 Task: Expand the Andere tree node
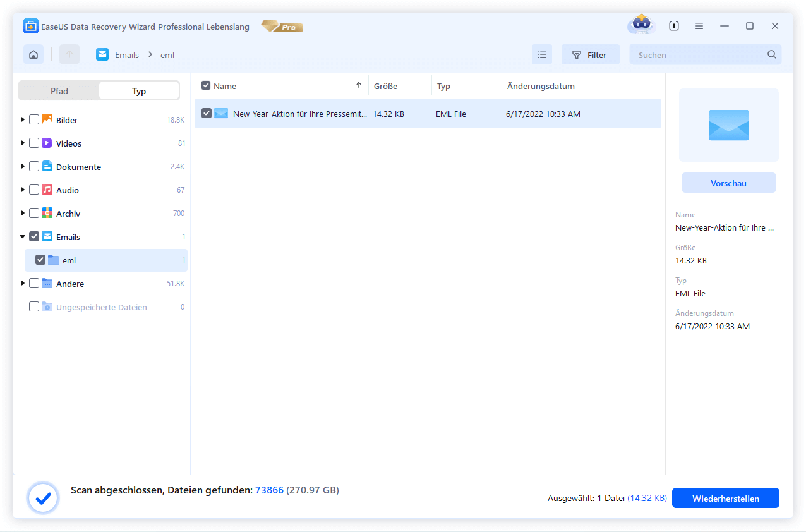(23, 283)
